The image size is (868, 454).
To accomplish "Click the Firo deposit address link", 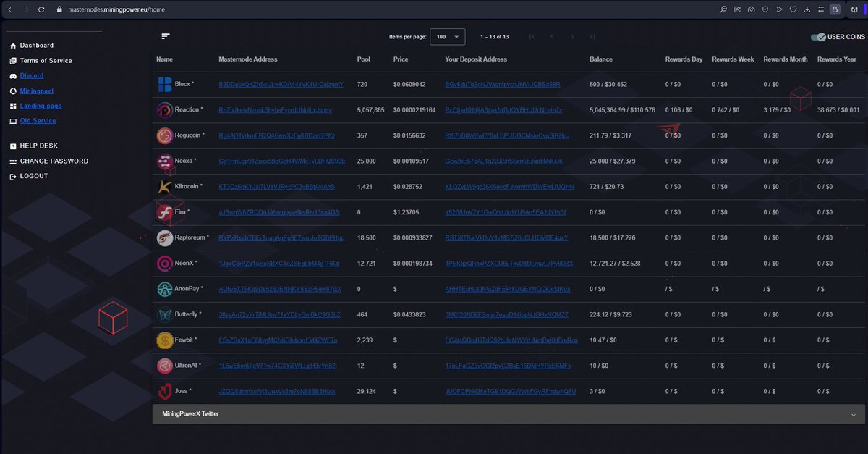I will pyautogui.click(x=506, y=212).
